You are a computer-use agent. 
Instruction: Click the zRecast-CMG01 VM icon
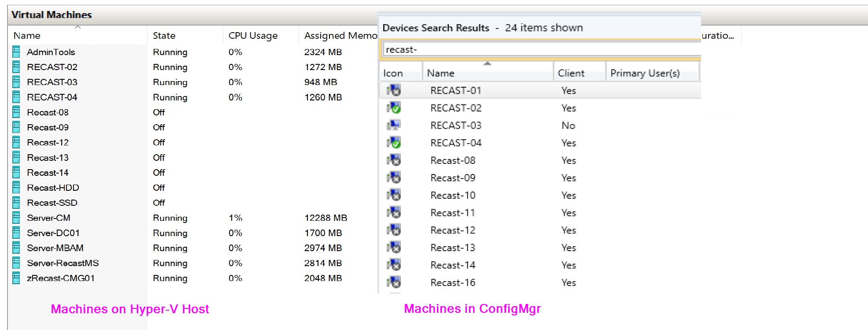click(16, 278)
